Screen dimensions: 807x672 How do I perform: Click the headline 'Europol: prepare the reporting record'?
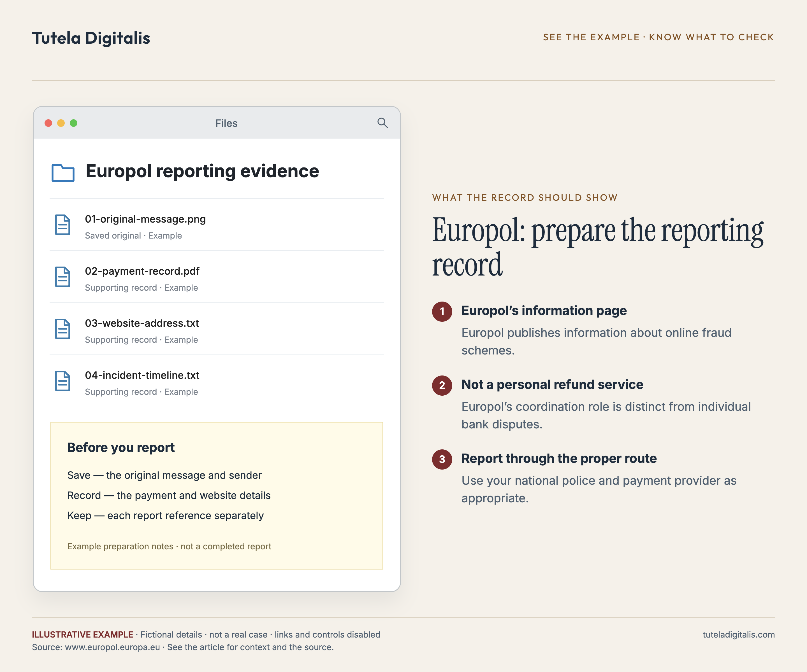pos(598,247)
